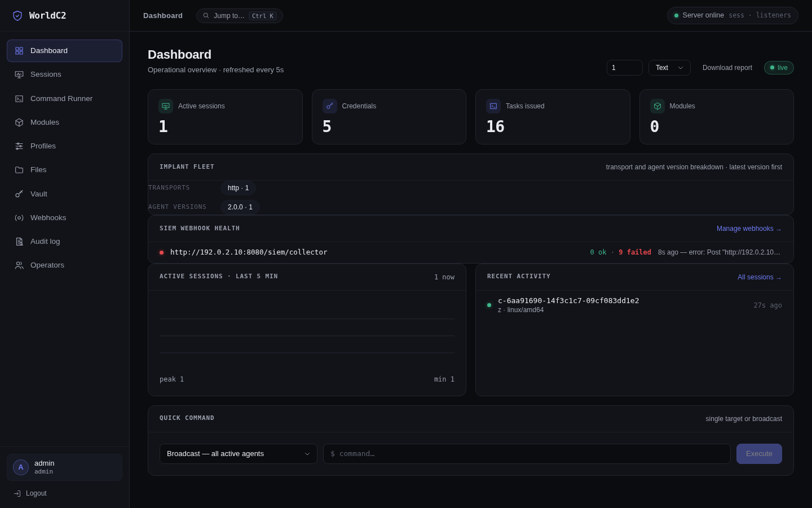
Task: Click the red status dot of SIEM webhook
Action: pos(161,252)
